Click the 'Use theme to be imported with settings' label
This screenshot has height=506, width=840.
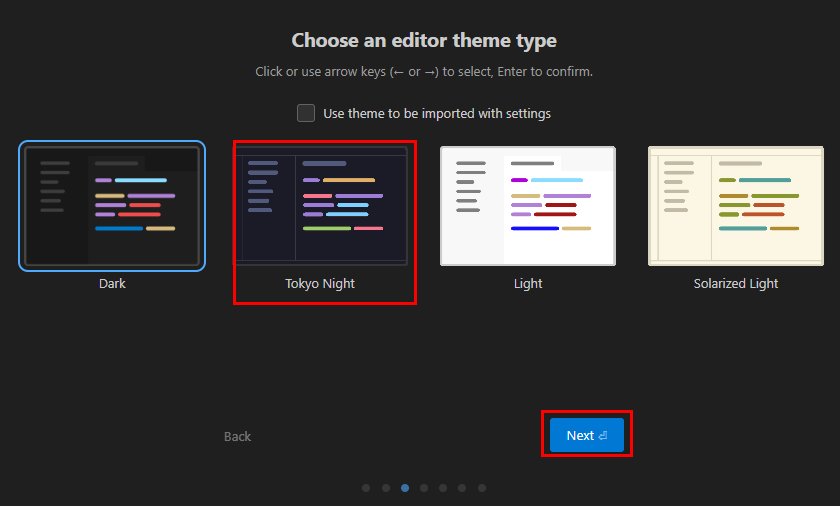click(x=436, y=114)
